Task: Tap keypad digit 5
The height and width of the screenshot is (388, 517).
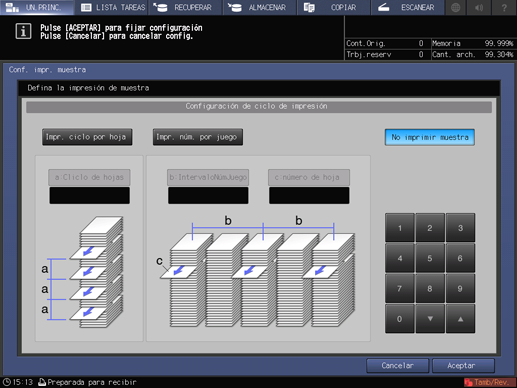Action: [430, 258]
